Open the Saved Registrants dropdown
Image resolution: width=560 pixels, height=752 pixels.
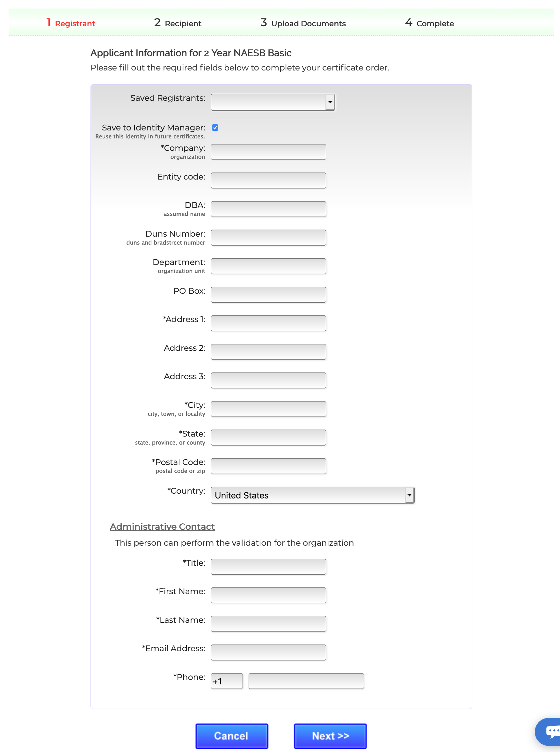point(273,102)
